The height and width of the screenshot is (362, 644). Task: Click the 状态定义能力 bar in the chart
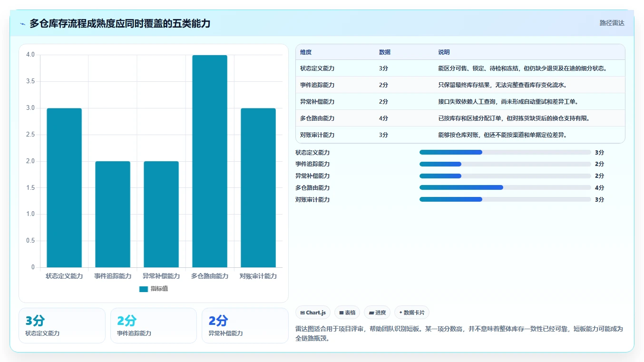pos(64,188)
